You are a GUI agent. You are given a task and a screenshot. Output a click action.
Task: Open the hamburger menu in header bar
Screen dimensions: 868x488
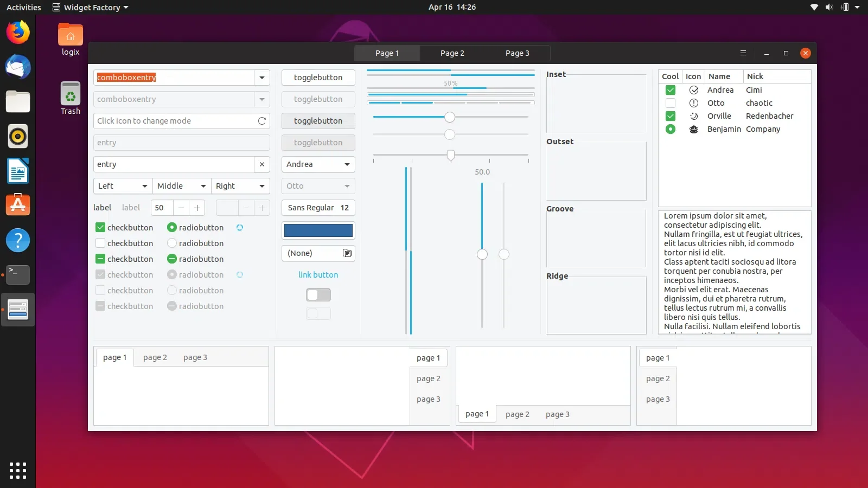[743, 53]
